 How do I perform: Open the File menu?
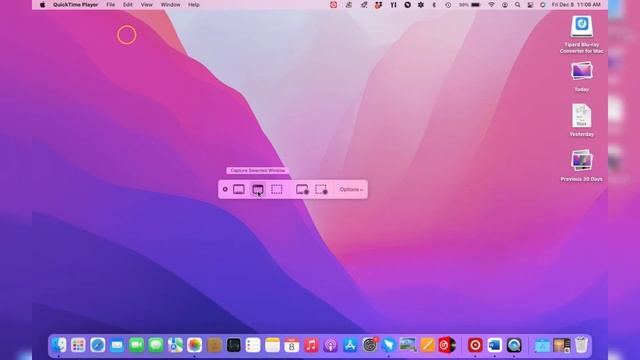pos(111,5)
